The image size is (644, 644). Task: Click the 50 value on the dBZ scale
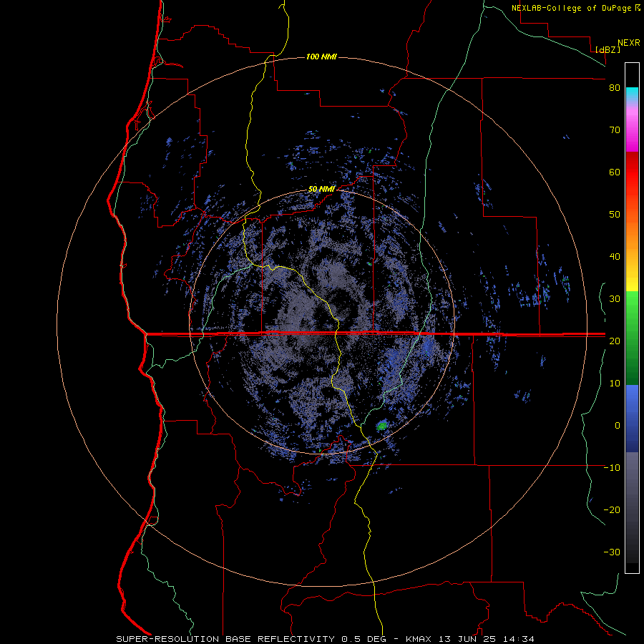615,215
